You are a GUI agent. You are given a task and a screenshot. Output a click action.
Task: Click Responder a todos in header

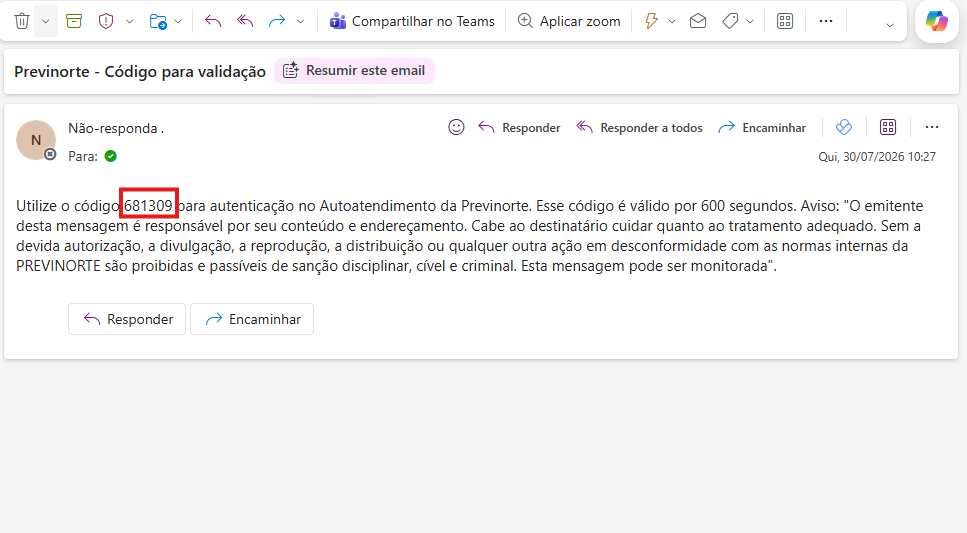(x=639, y=128)
